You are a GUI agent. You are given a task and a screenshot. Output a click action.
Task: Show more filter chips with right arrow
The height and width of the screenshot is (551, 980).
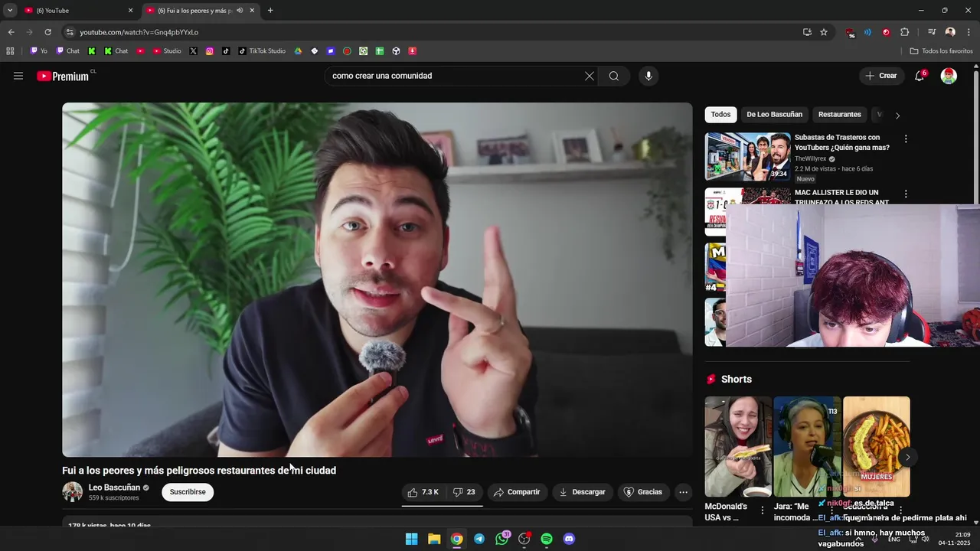897,116
